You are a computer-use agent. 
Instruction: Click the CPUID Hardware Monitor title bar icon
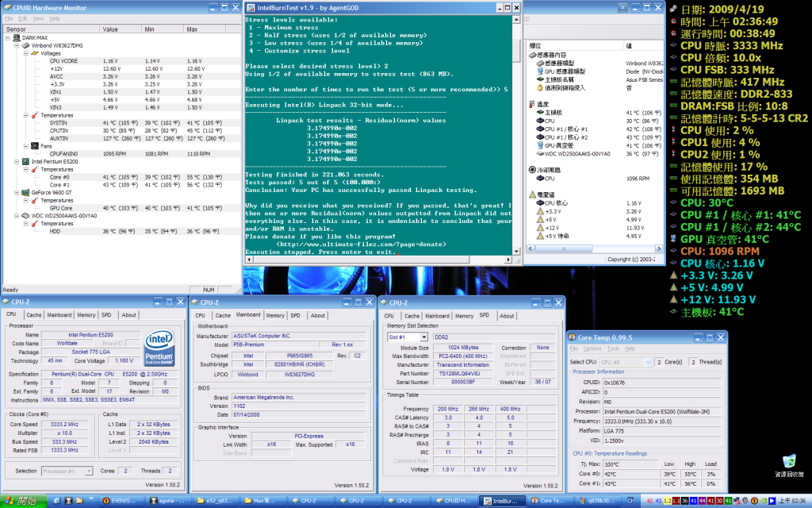7,8
